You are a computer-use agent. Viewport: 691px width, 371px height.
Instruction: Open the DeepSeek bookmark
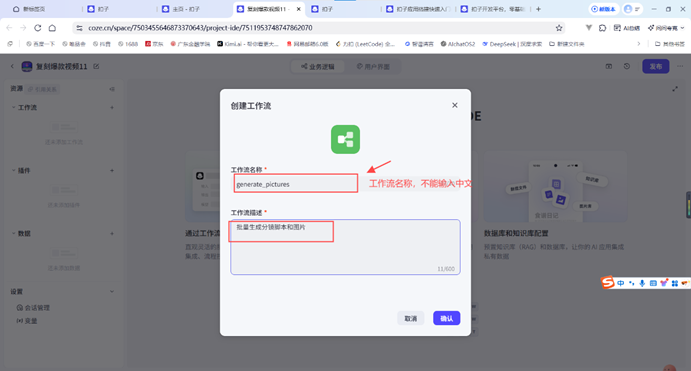tap(512, 44)
